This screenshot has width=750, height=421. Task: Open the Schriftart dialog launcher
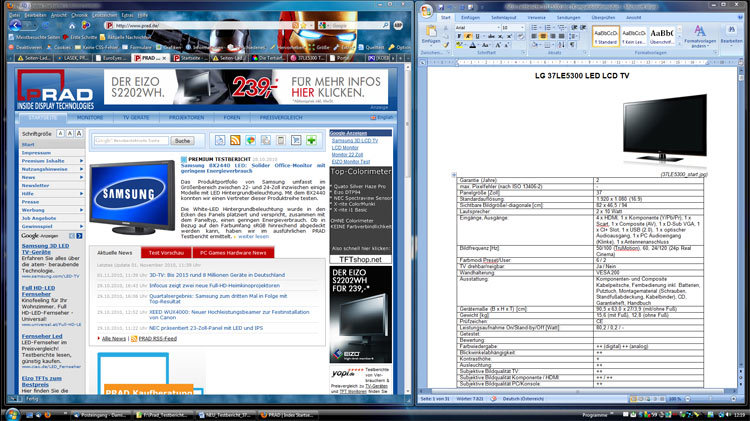pyautogui.click(x=524, y=53)
